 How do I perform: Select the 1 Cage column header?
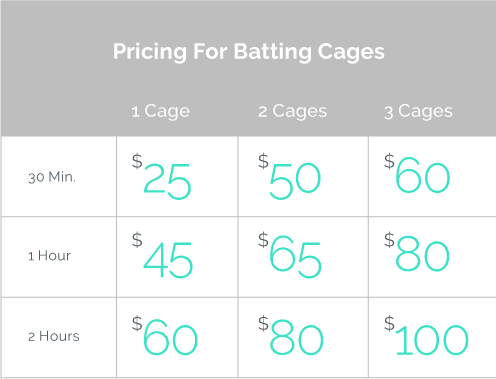pos(161,111)
